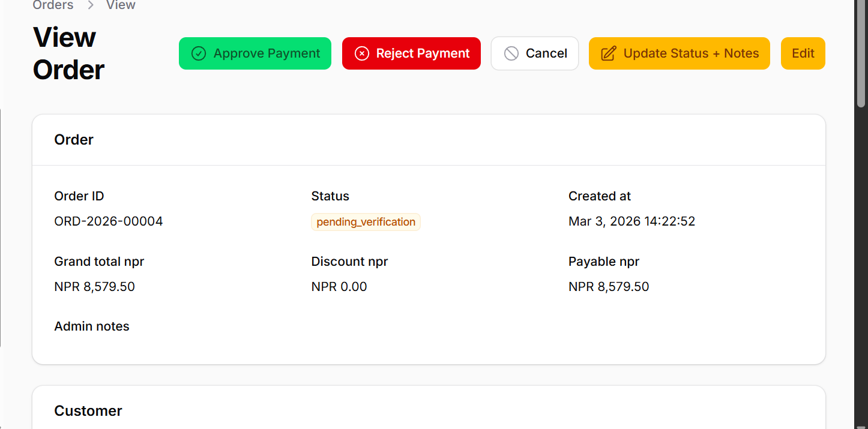
Task: Click the ban circle icon beside Cancel
Action: click(511, 53)
